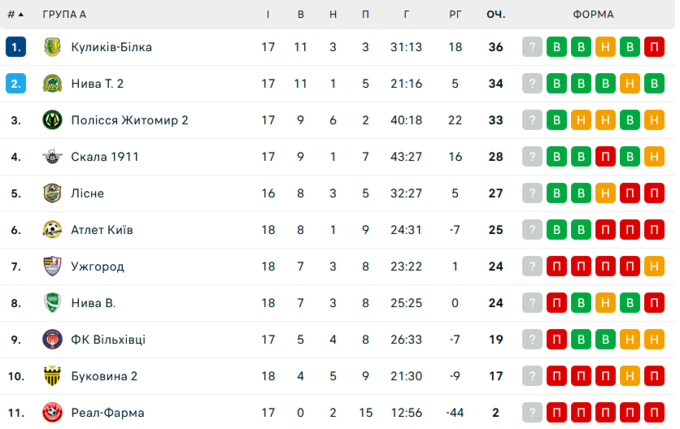Open the Буковина 2 team link
Viewport: 680px width, 429px height.
104,376
